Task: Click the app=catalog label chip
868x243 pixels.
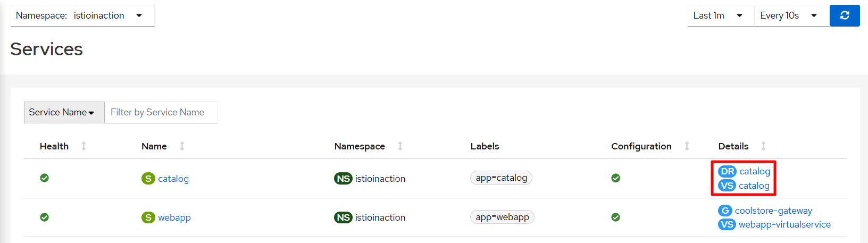Action: [502, 178]
